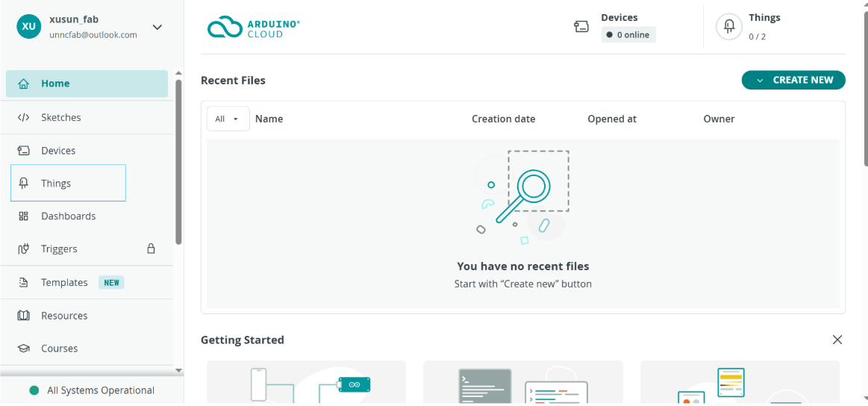This screenshot has width=868, height=406.
Task: Click the sidebar vertical scrollbar thumb
Action: tap(178, 162)
